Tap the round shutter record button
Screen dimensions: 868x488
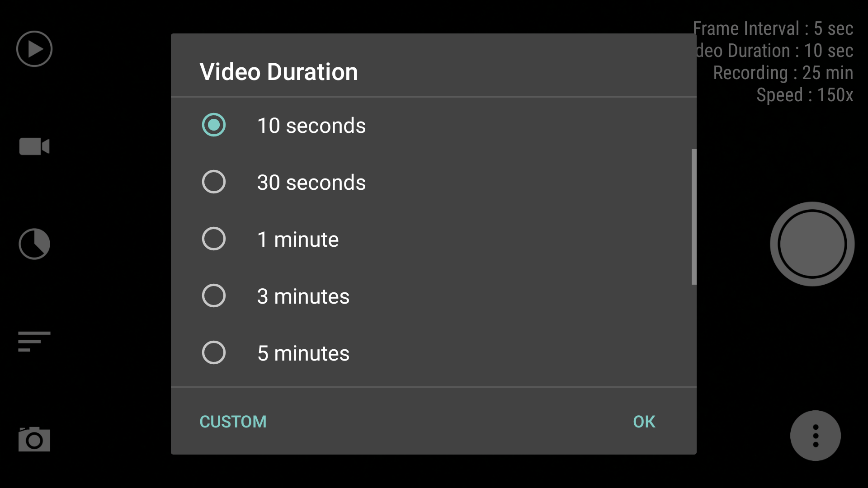(x=812, y=244)
